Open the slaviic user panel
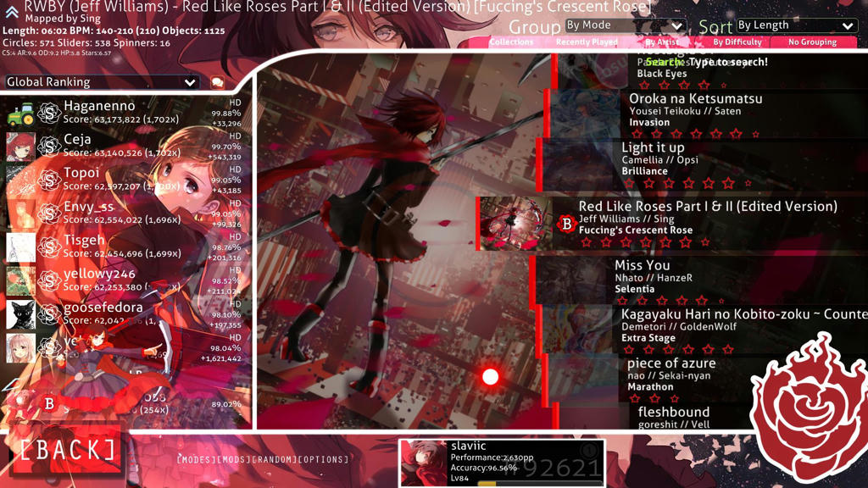The height and width of the screenshot is (488, 868). click(502, 463)
